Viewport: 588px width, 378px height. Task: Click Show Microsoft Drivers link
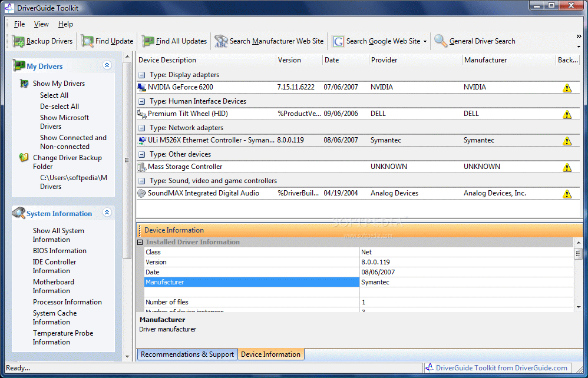[64, 122]
